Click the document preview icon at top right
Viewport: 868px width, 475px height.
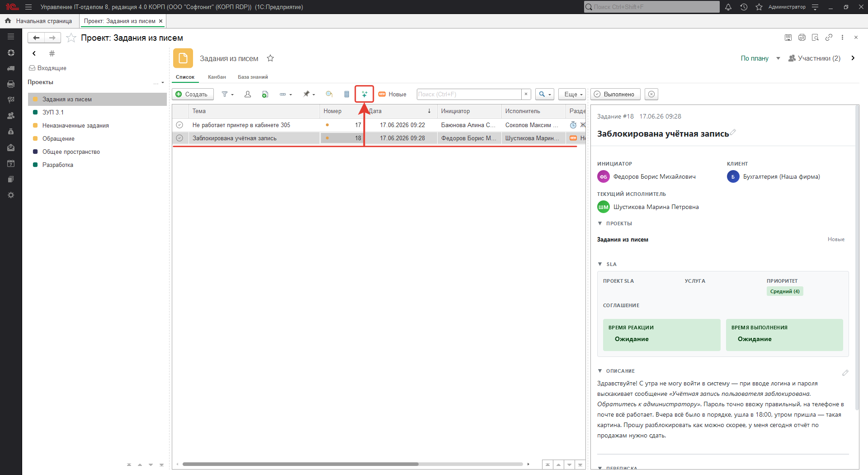point(816,38)
